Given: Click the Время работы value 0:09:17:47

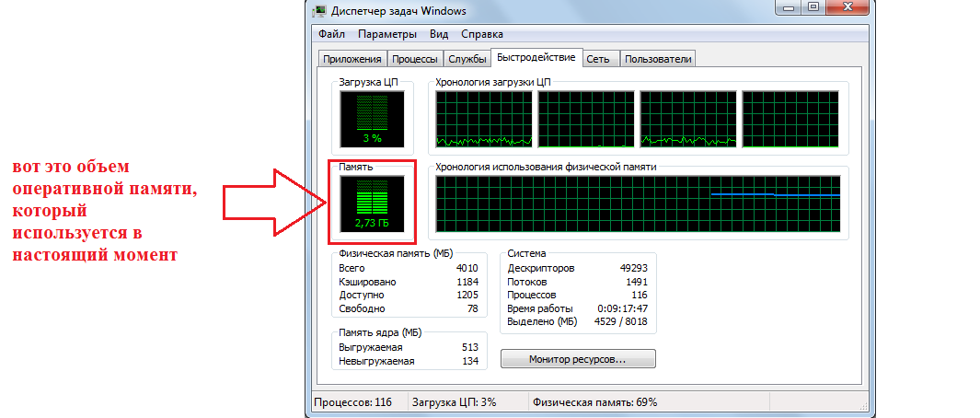Looking at the screenshot, I should [622, 308].
